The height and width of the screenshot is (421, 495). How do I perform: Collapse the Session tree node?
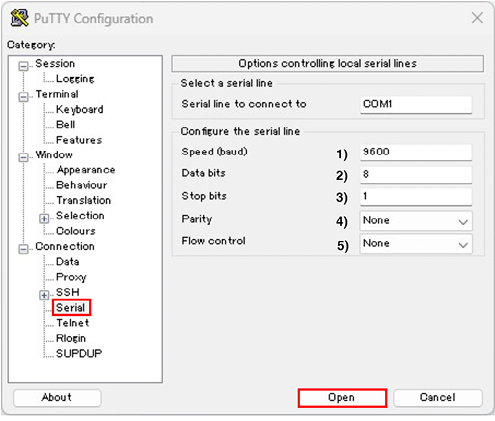pyautogui.click(x=23, y=66)
